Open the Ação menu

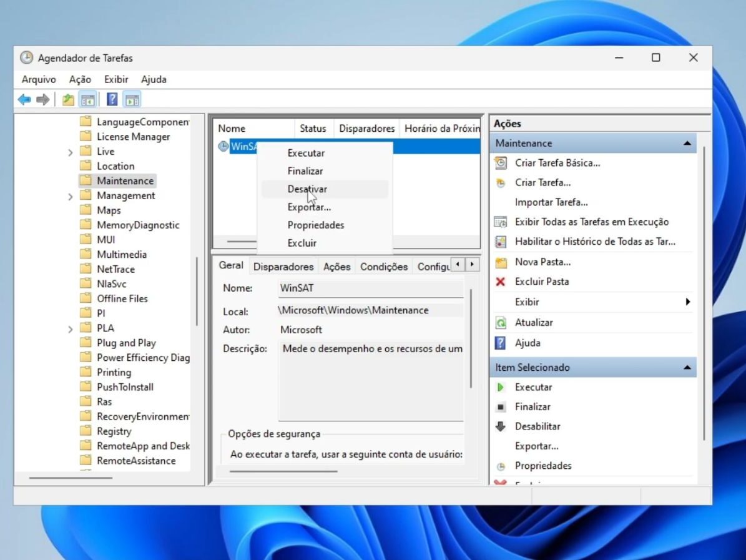pos(80,79)
